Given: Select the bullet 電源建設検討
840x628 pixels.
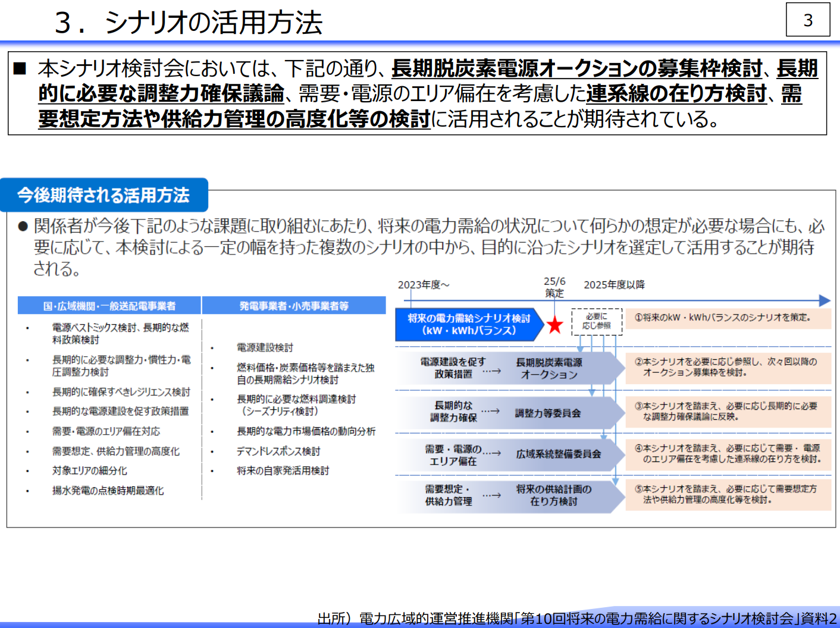Looking at the screenshot, I should (265, 347).
